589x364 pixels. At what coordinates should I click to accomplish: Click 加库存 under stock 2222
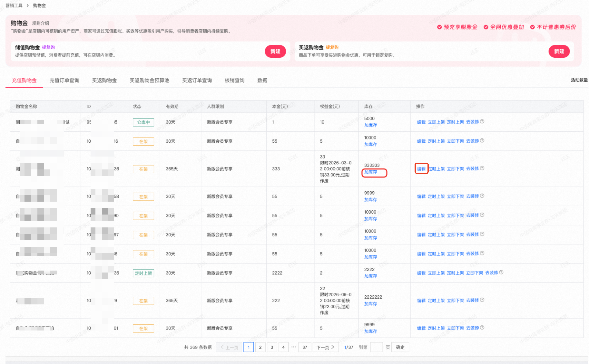[371, 276]
